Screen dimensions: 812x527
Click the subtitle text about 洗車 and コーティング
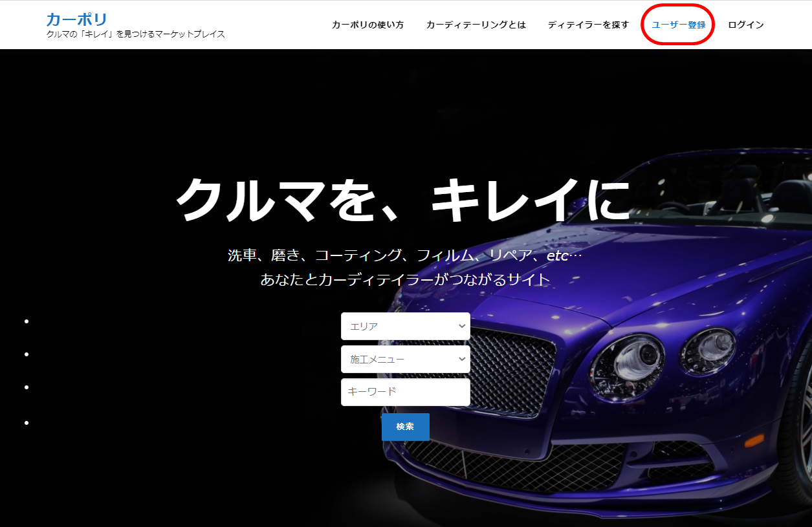pos(406,254)
